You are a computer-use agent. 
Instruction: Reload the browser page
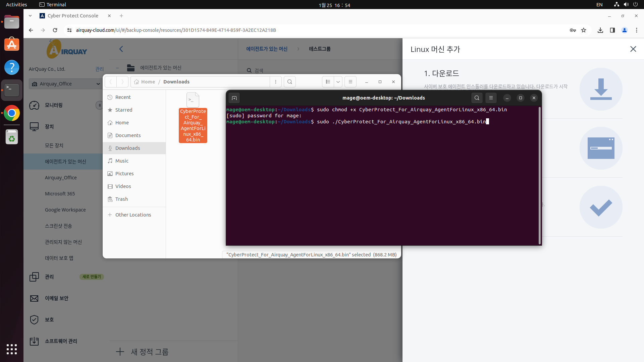pyautogui.click(x=55, y=30)
